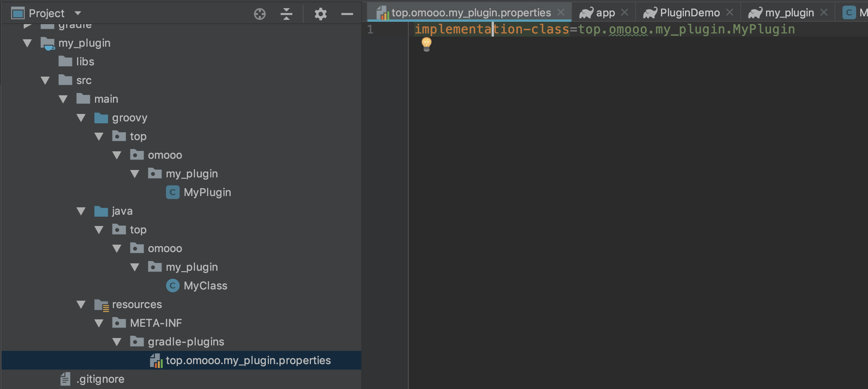Collapse the my_plugin module node
This screenshot has height=389, width=868.
27,43
